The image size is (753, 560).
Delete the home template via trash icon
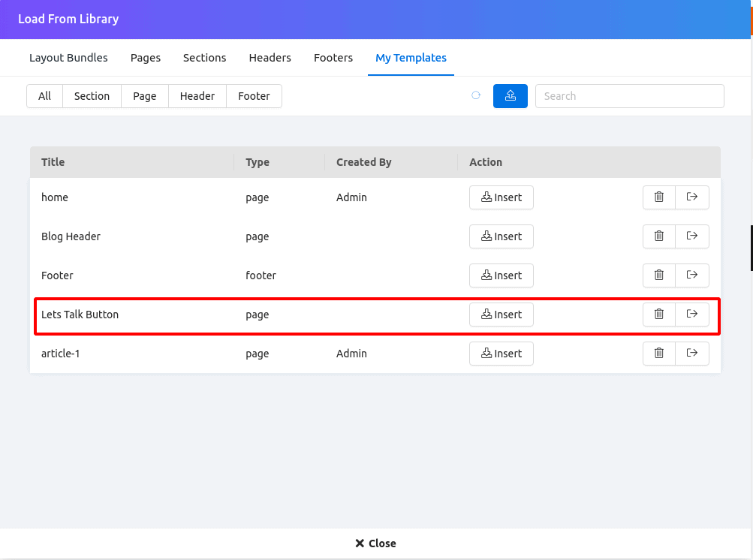coord(659,197)
